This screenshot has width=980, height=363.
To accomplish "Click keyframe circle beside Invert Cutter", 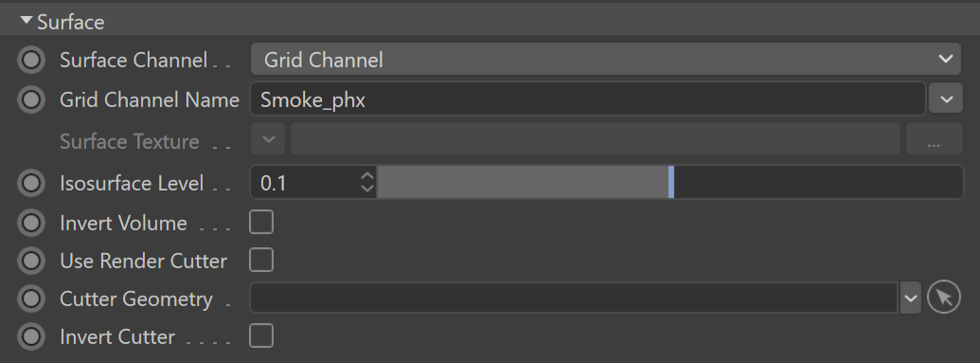I will pyautogui.click(x=31, y=336).
